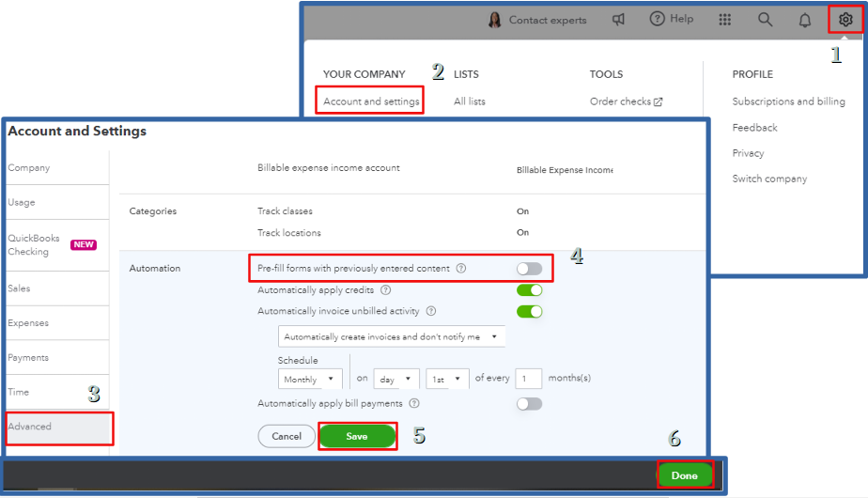Select the Company tab in sidebar

click(57, 168)
